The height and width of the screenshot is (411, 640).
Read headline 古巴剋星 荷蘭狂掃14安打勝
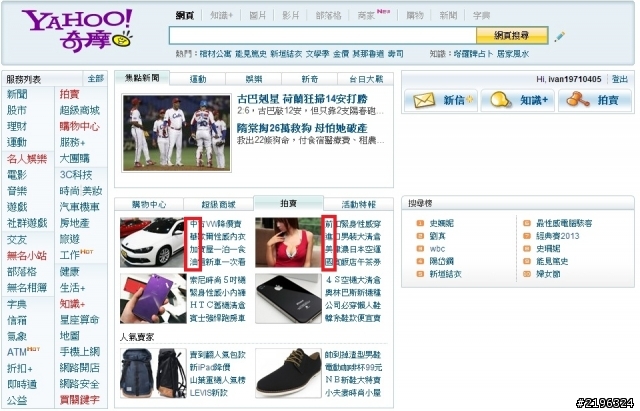[x=302, y=99]
